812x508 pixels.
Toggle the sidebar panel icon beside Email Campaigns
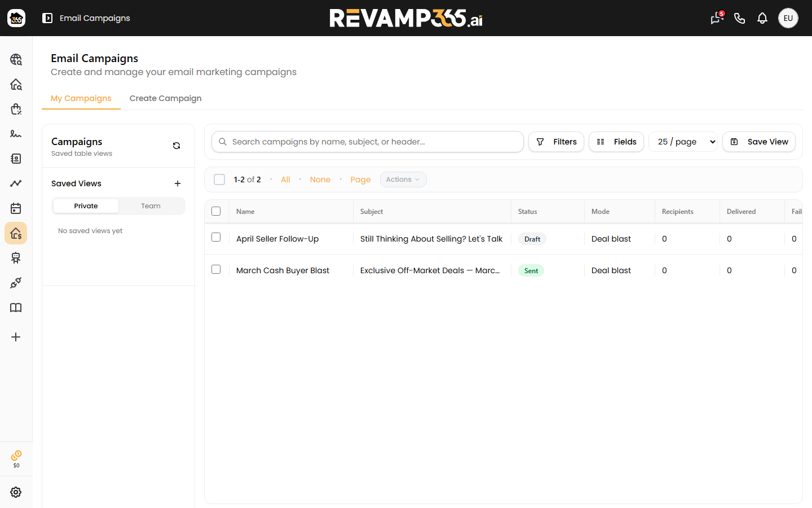(47, 18)
